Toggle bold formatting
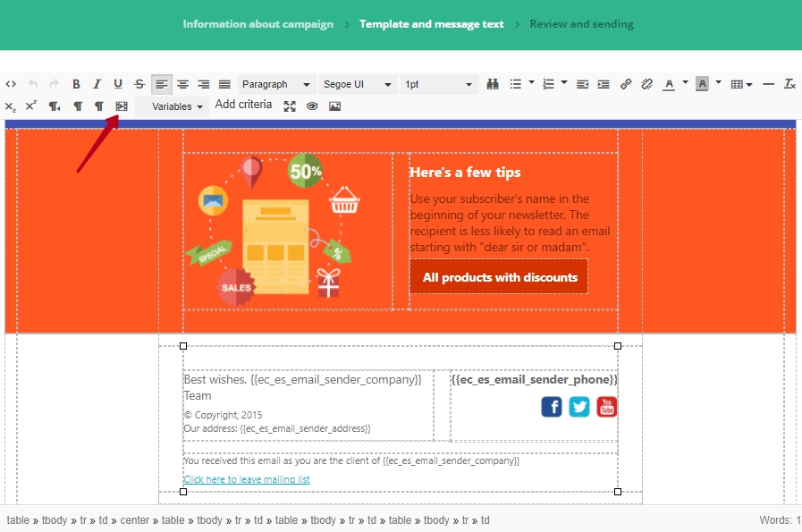Screen dimensions: 802x532 click(76, 84)
